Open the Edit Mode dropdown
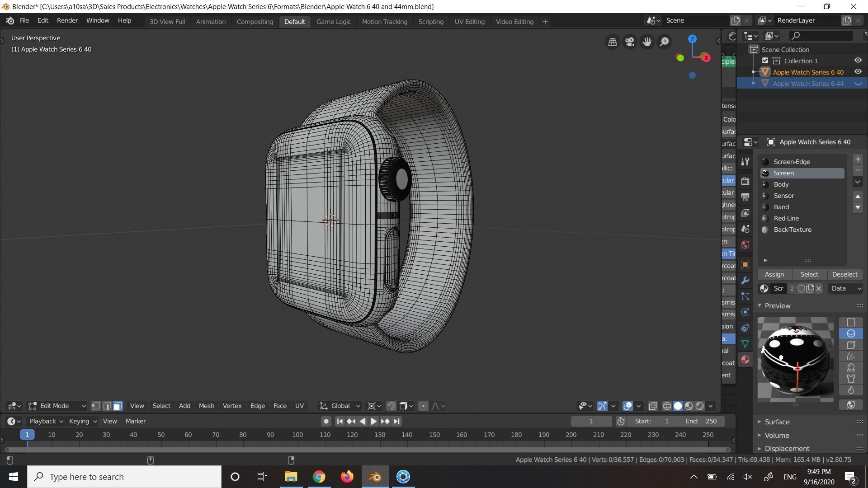 [57, 406]
